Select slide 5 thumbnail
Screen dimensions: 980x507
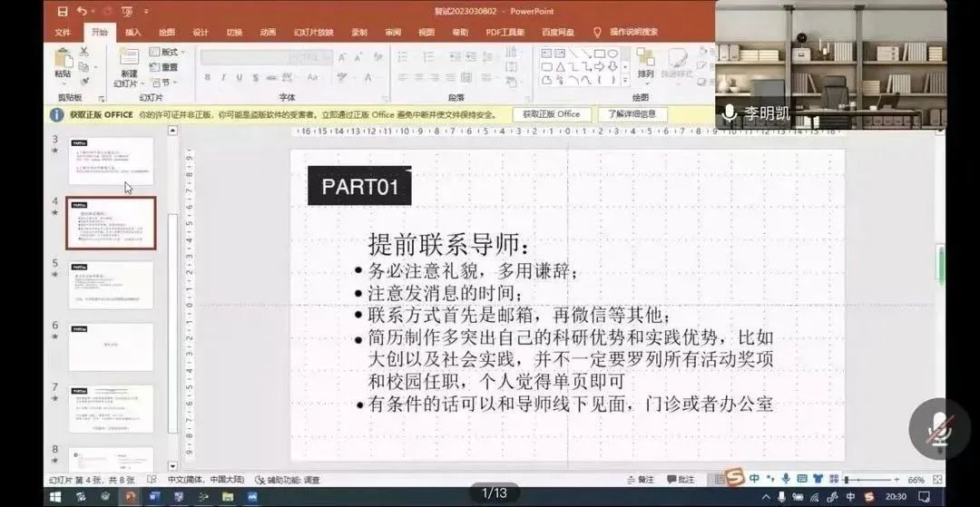tap(111, 285)
